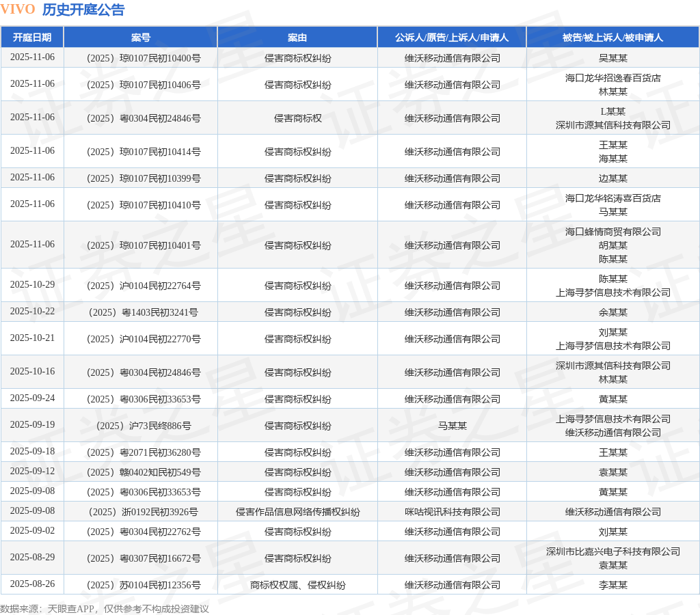Click the hearing date 2025-09-02
The image size is (700, 615).
tap(32, 531)
